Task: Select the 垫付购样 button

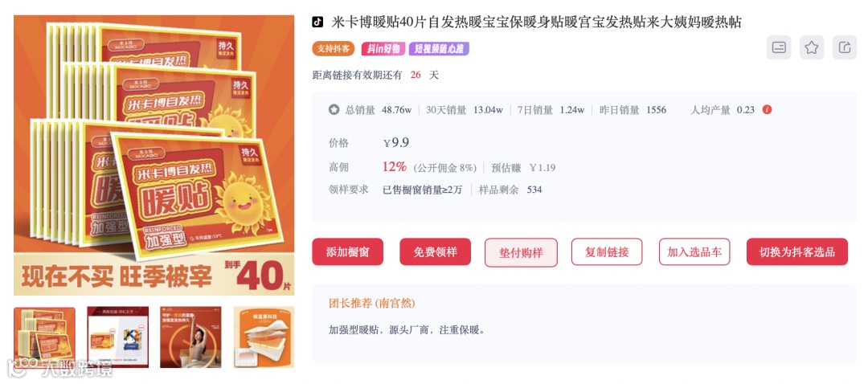Action: tap(521, 253)
